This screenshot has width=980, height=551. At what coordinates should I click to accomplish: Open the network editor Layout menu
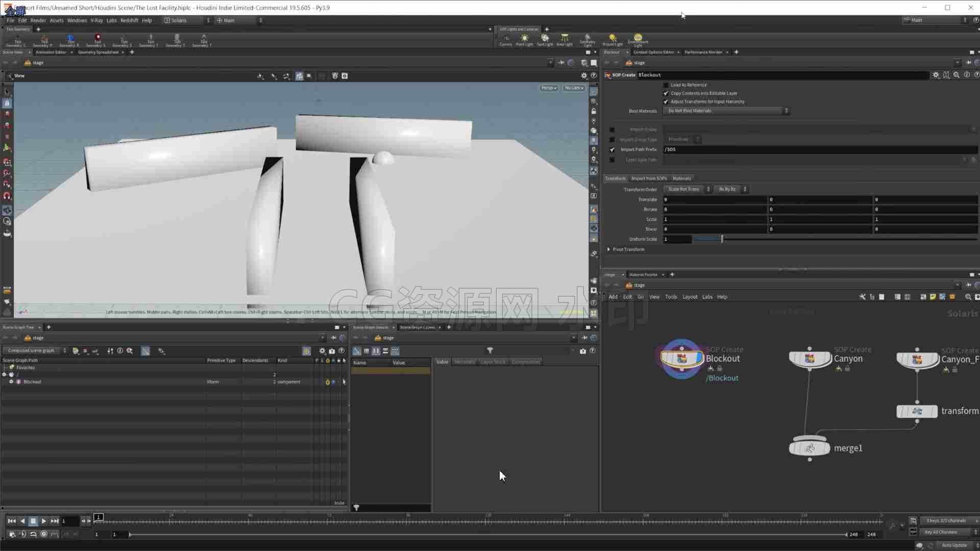pyautogui.click(x=690, y=297)
